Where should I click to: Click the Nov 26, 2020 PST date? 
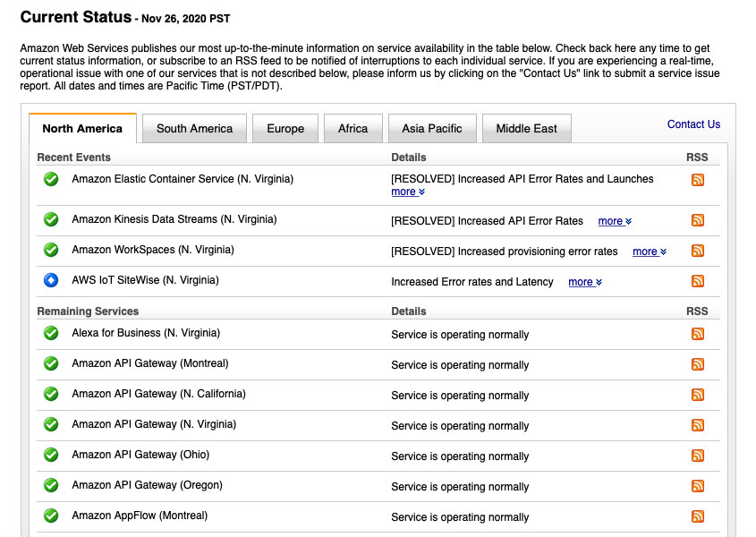pos(185,19)
